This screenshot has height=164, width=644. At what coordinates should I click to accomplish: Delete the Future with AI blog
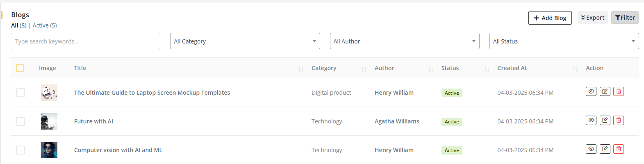tap(619, 120)
